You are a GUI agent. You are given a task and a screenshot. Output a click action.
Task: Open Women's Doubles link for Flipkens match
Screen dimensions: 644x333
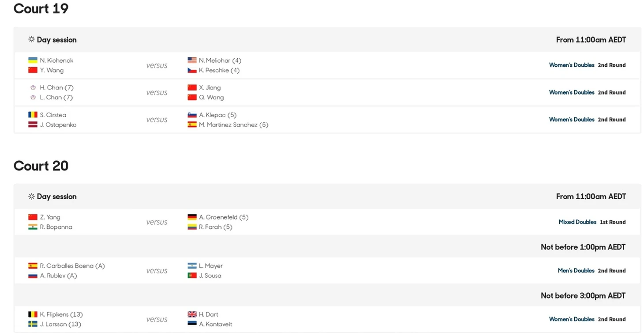(x=572, y=319)
